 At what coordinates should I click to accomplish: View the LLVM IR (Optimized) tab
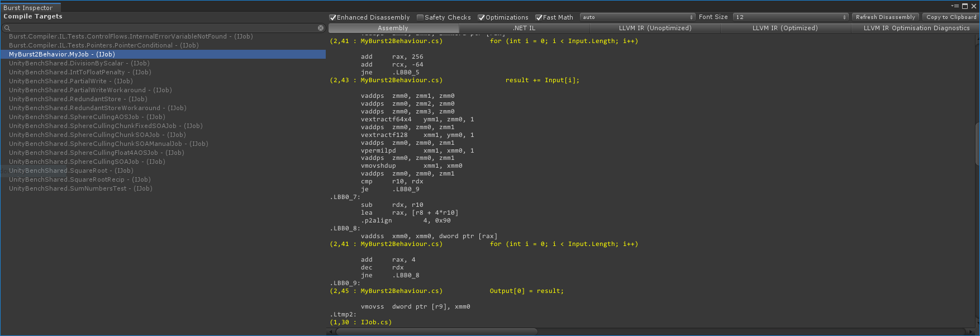tap(784, 28)
